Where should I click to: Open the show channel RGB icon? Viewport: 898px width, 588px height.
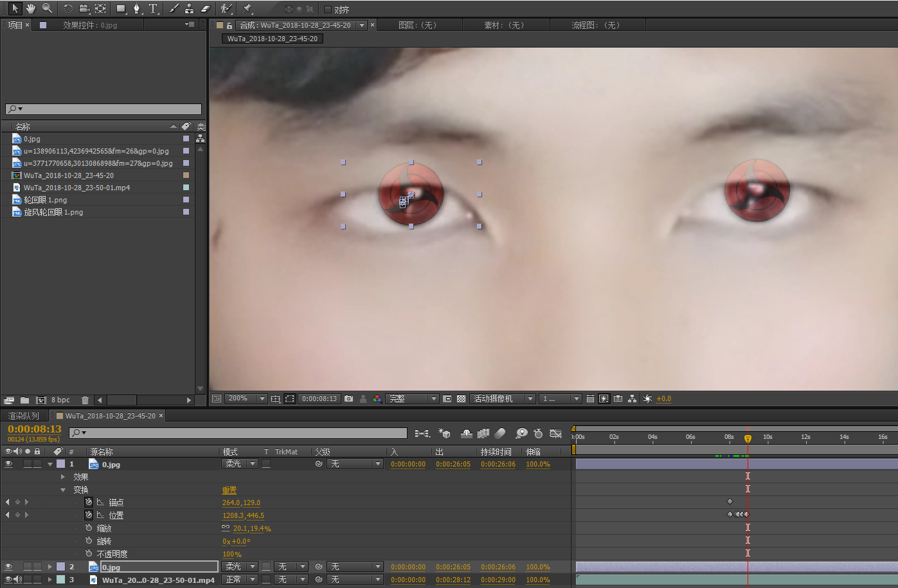pos(377,398)
